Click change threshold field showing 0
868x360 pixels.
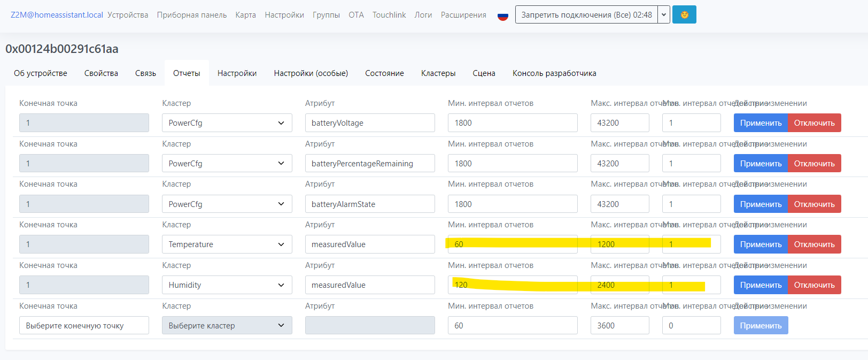pos(692,326)
